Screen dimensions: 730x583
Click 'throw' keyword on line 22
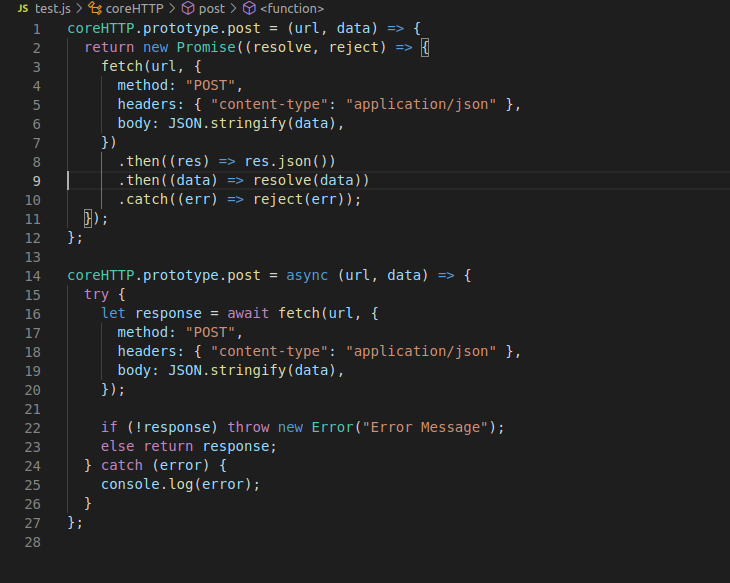(248, 427)
